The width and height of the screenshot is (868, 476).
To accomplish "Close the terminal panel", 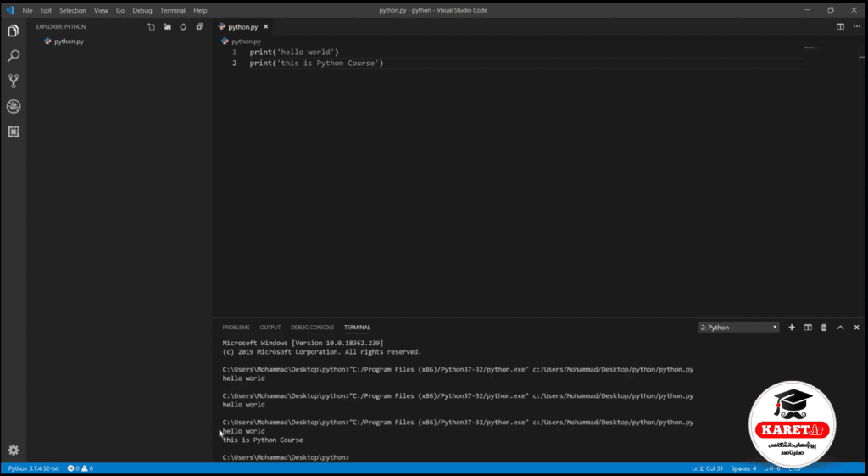I will coord(856,328).
